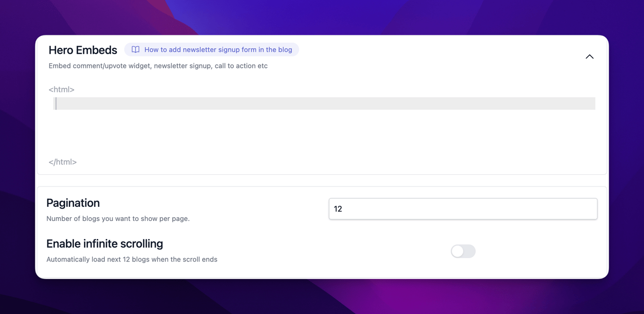Click the book icon beside the newsletter guide

(x=135, y=50)
